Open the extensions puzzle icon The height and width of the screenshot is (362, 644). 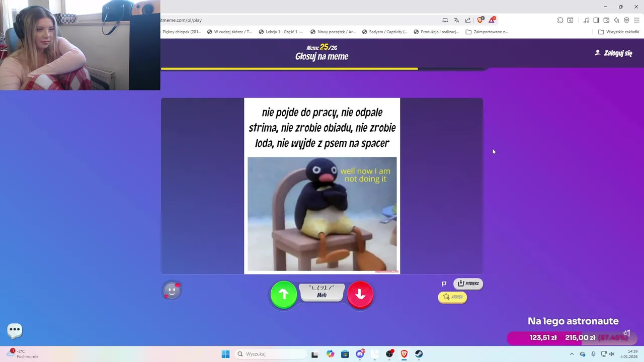point(560,20)
